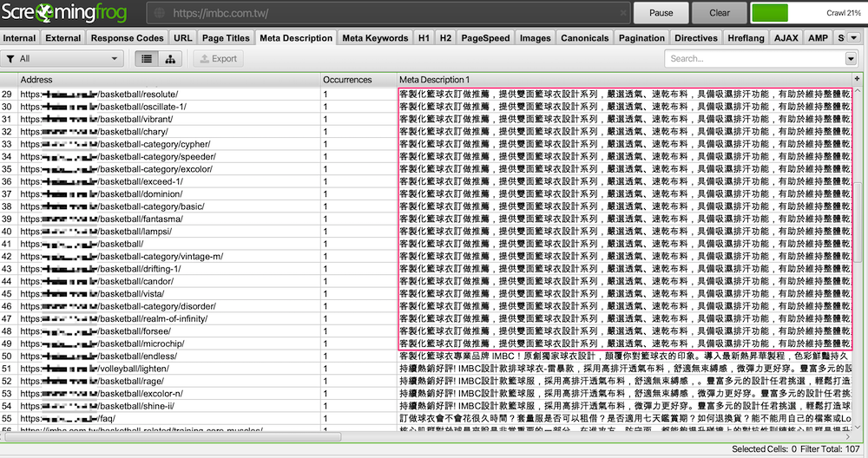Click the plus icon to add column
This screenshot has height=458, width=868.
click(858, 79)
